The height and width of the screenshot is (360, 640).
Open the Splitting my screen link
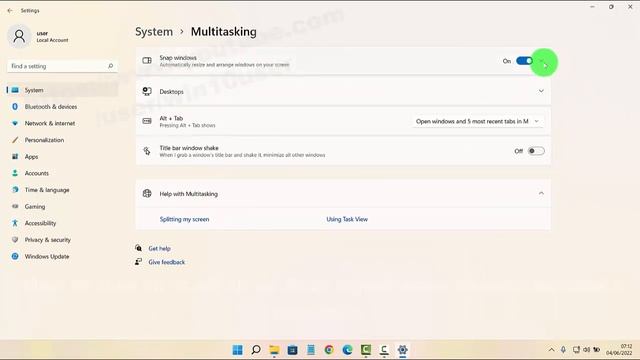pos(184,219)
